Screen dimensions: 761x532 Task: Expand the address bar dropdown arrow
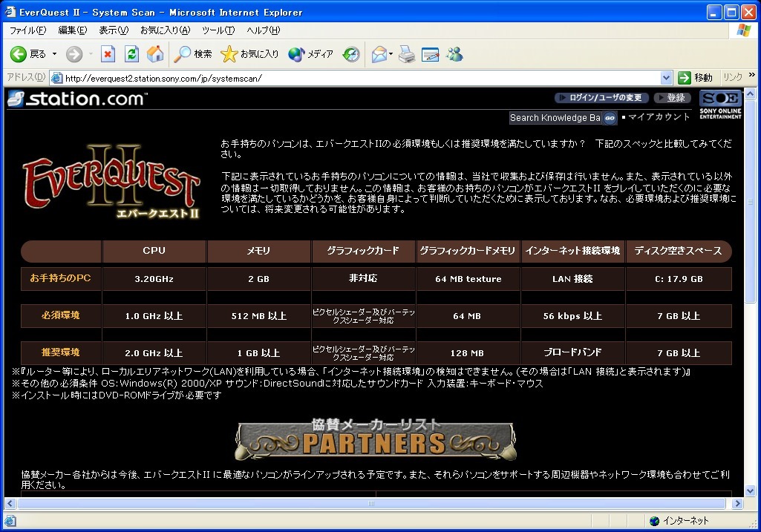click(666, 78)
